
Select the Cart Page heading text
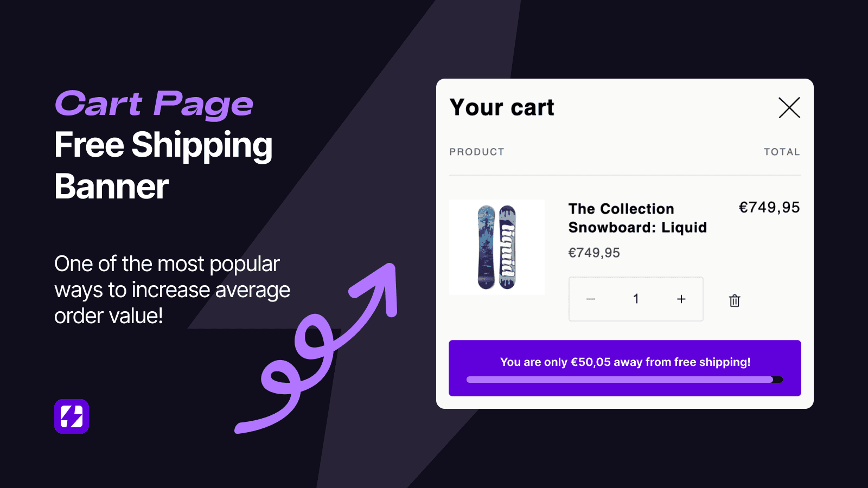tap(154, 104)
